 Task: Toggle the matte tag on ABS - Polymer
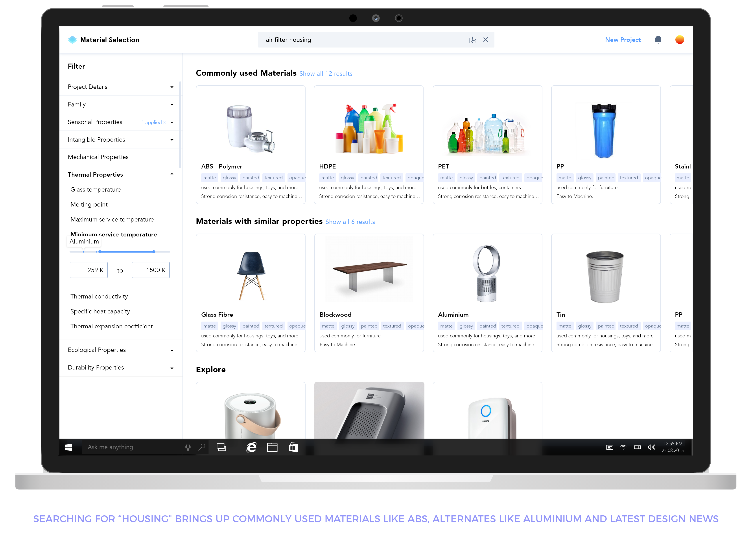point(209,178)
